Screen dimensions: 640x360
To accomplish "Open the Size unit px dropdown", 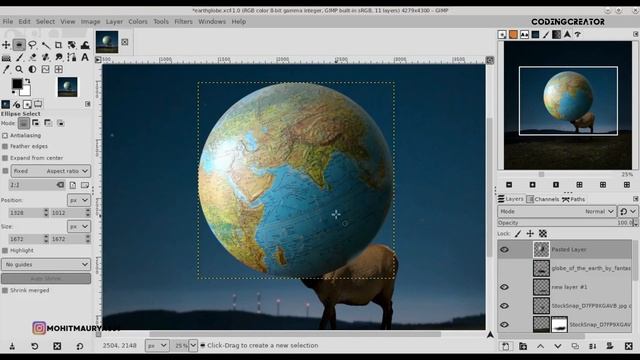I will [79, 226].
